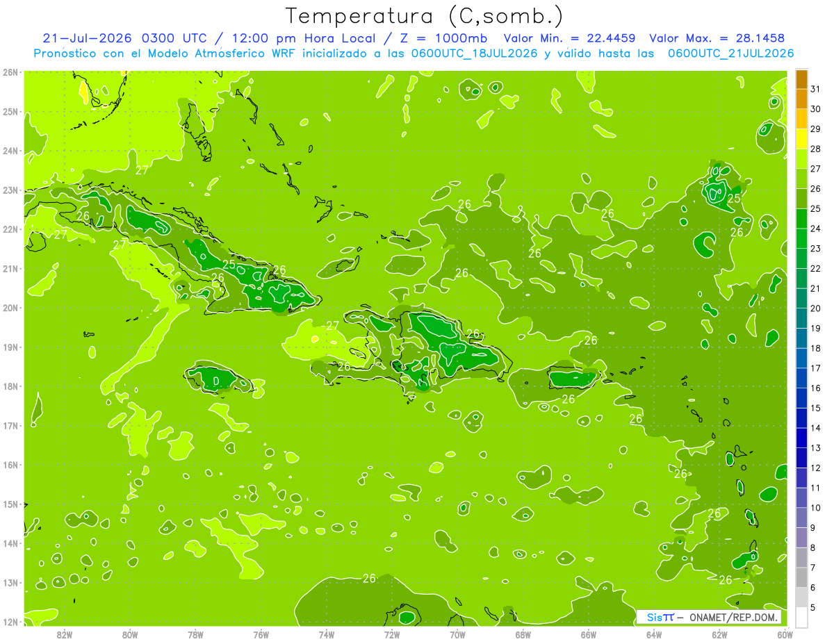Click the 70W longitude axis label
834x644 pixels.
[457, 634]
